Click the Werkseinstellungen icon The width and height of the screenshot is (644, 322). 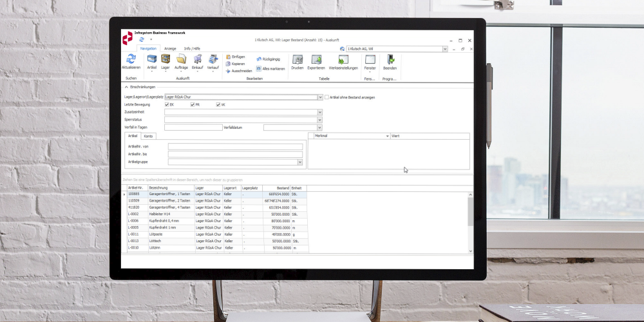coord(343,59)
